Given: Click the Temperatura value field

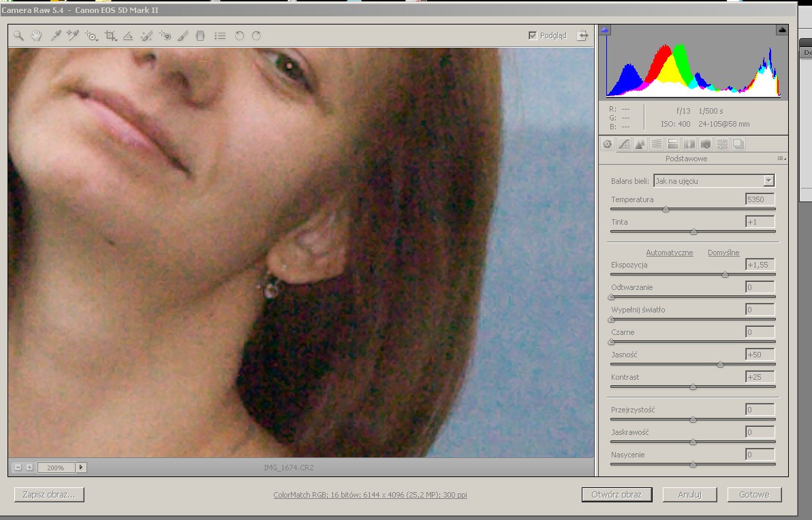Looking at the screenshot, I should [x=760, y=199].
